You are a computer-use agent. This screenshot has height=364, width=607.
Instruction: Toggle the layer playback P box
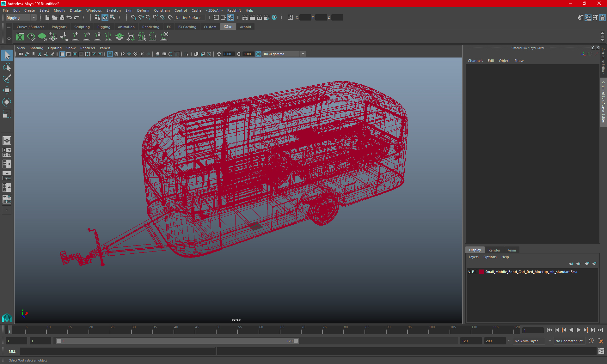[473, 272]
